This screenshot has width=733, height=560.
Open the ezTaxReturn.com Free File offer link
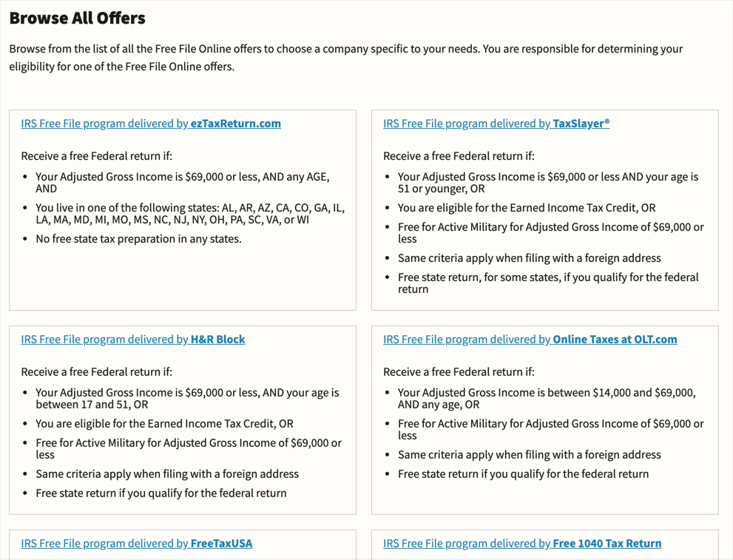151,124
